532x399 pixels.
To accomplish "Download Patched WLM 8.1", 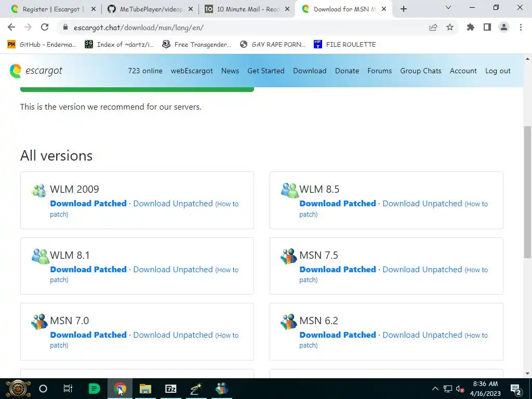I will pos(88,269).
